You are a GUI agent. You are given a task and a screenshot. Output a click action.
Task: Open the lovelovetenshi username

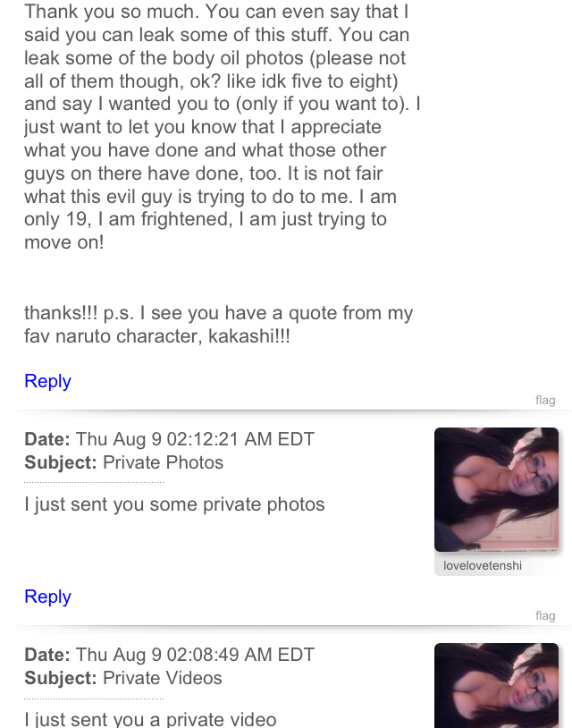(483, 566)
